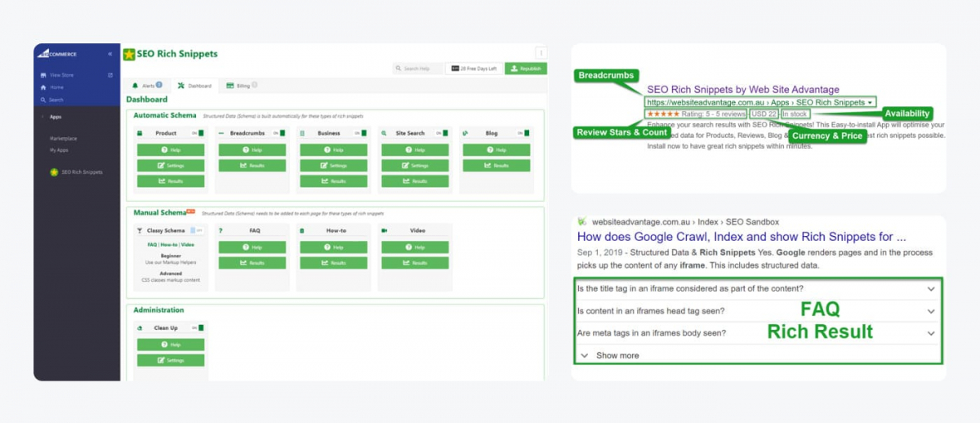
Task: Toggle the Blog schema switch
Action: 523,133
